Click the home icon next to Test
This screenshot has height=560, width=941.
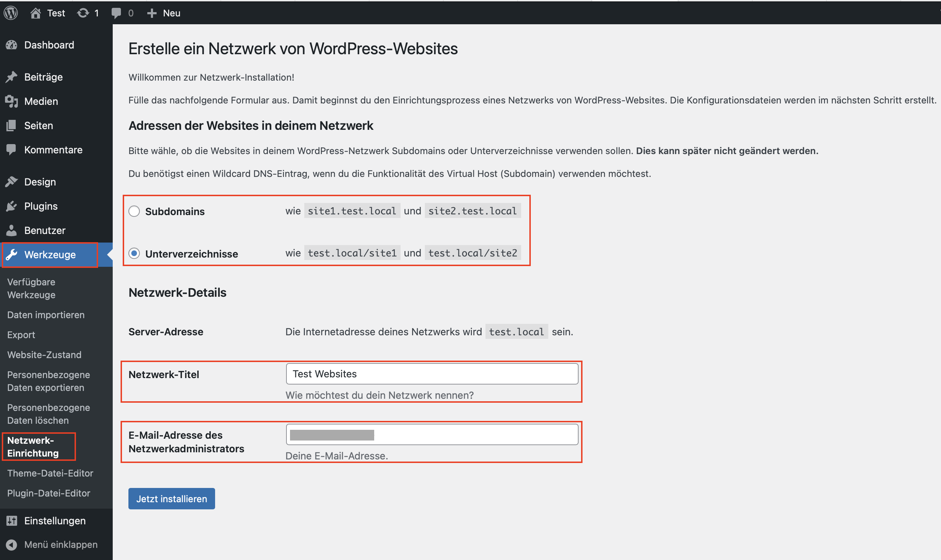coord(35,13)
